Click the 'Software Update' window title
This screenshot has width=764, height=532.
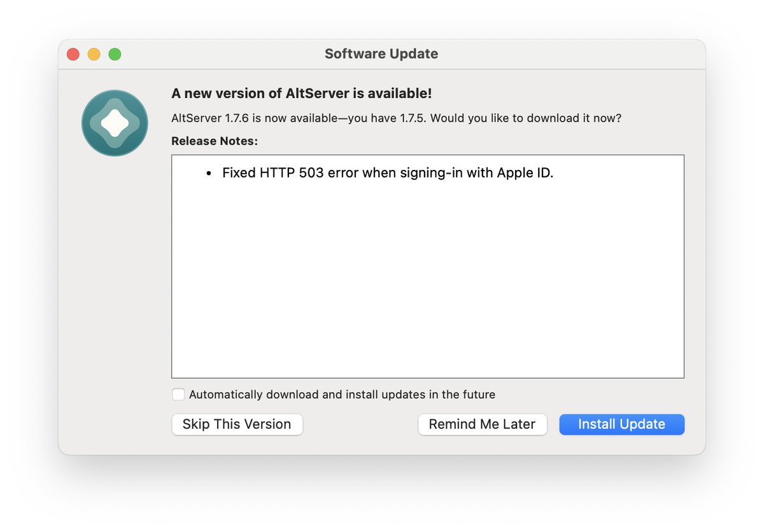381,54
